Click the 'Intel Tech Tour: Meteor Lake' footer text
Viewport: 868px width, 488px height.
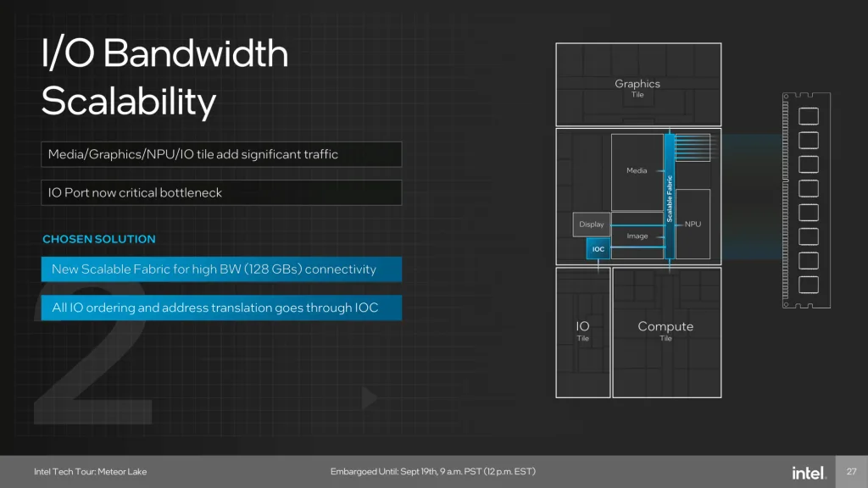84,472
